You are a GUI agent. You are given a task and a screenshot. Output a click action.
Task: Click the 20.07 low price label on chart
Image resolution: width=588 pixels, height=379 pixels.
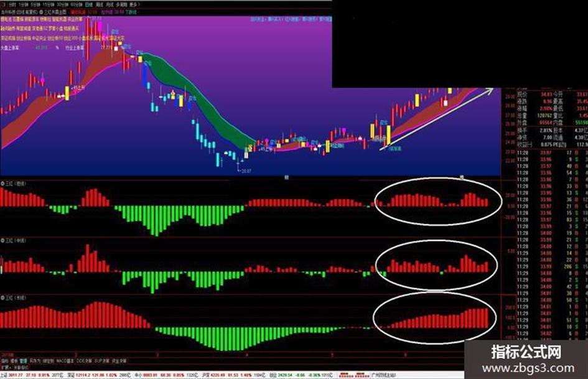click(246, 171)
